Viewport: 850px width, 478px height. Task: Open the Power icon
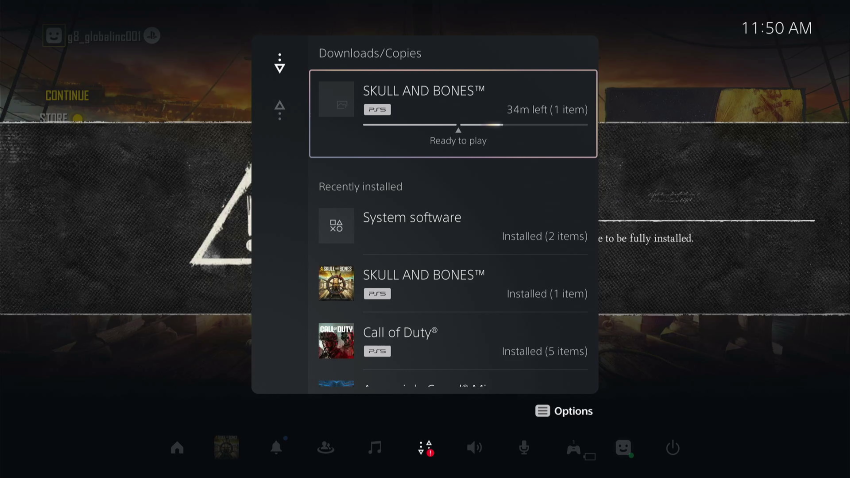pyautogui.click(x=673, y=448)
